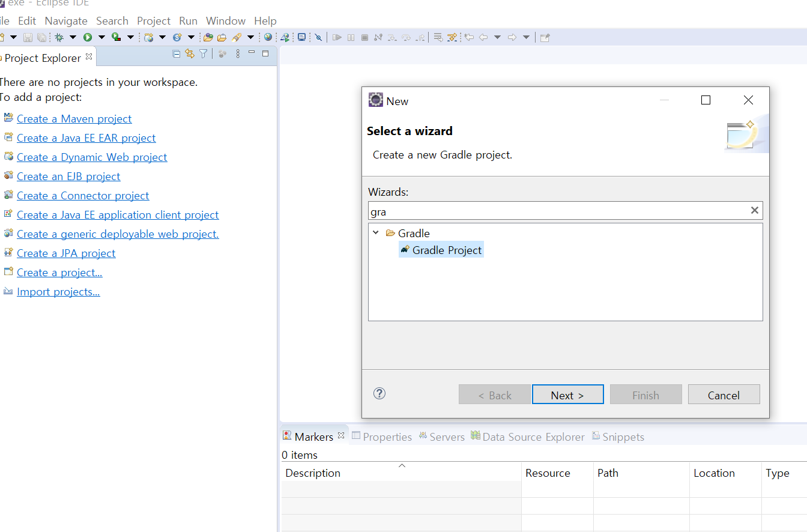This screenshot has width=807, height=532.
Task: Toggle Link with Editor in Project Explorer
Action: pos(190,53)
